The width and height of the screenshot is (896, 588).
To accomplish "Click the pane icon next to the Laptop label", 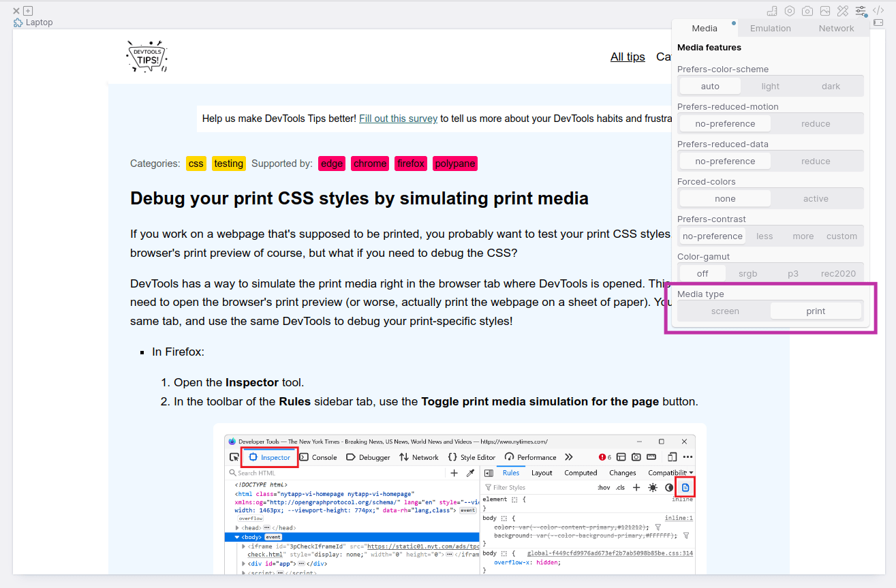I will point(18,22).
